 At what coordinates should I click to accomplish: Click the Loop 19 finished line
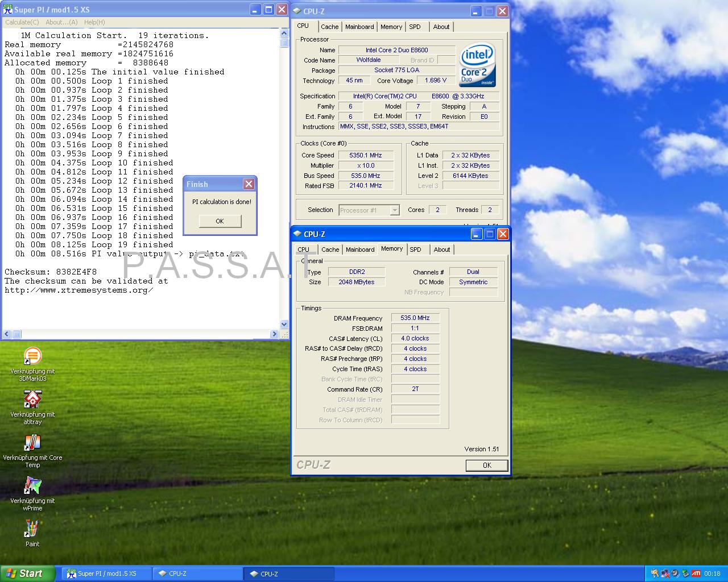coord(94,244)
